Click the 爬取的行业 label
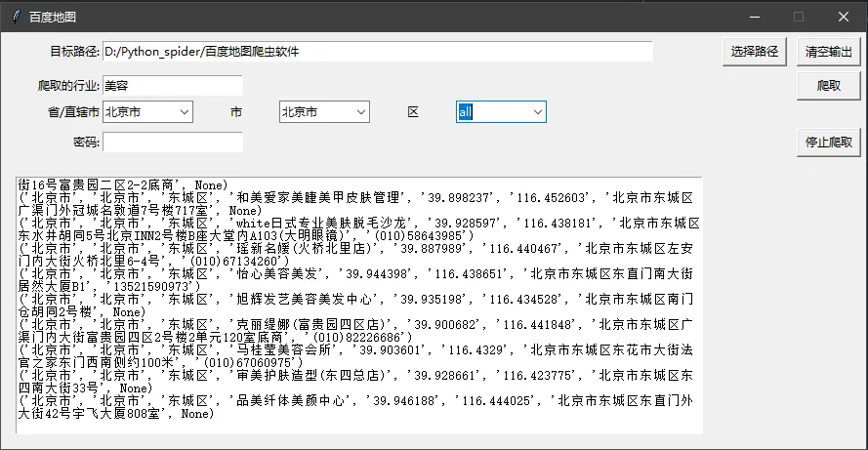The height and width of the screenshot is (450, 868). point(68,86)
